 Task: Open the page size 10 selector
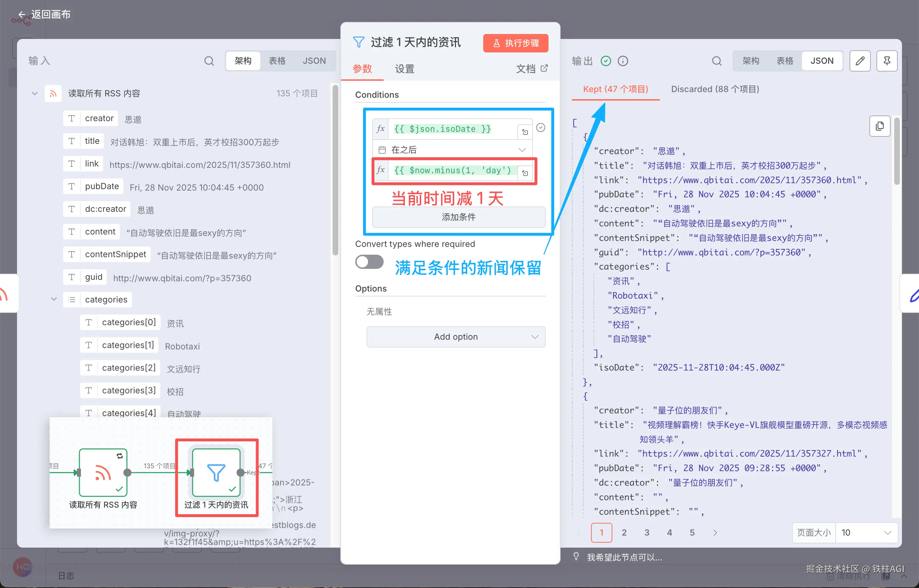point(866,532)
